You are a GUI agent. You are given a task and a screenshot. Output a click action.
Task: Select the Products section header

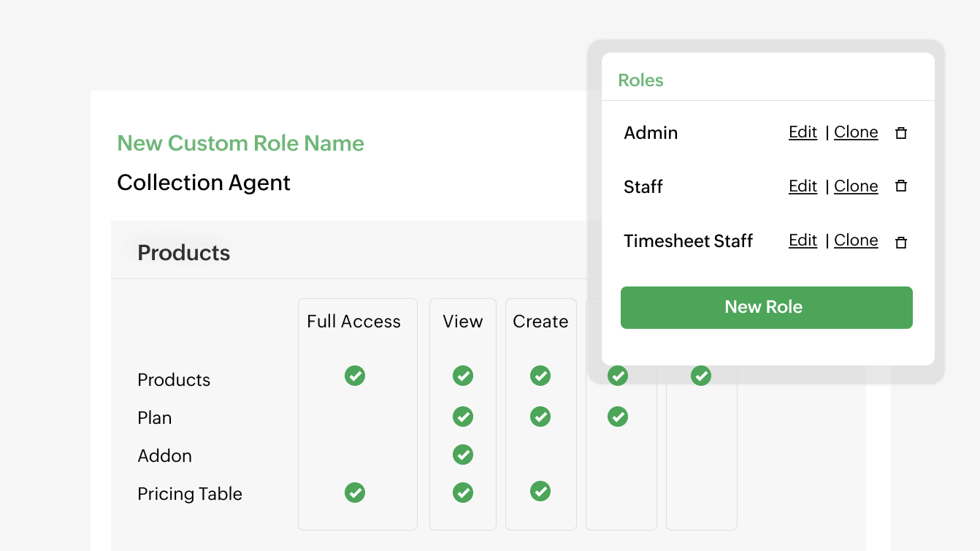click(183, 252)
